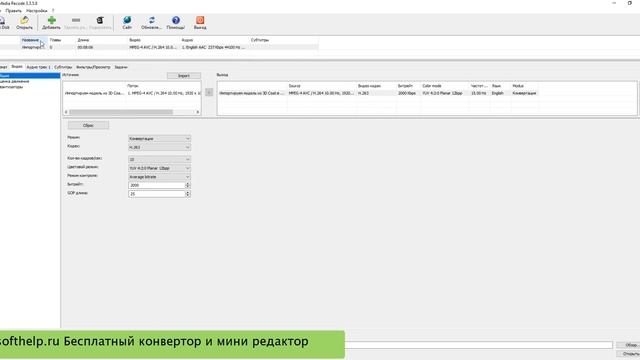Click the orange Выход power icon

click(x=200, y=20)
